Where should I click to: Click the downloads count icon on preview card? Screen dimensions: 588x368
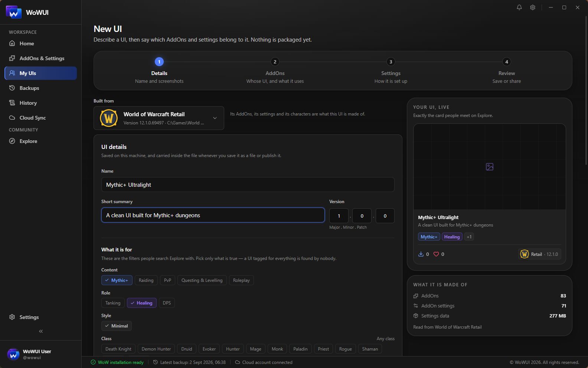[x=421, y=254]
